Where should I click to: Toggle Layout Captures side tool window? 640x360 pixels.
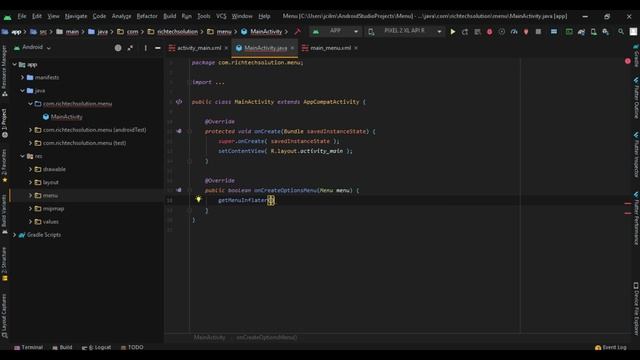point(4,316)
